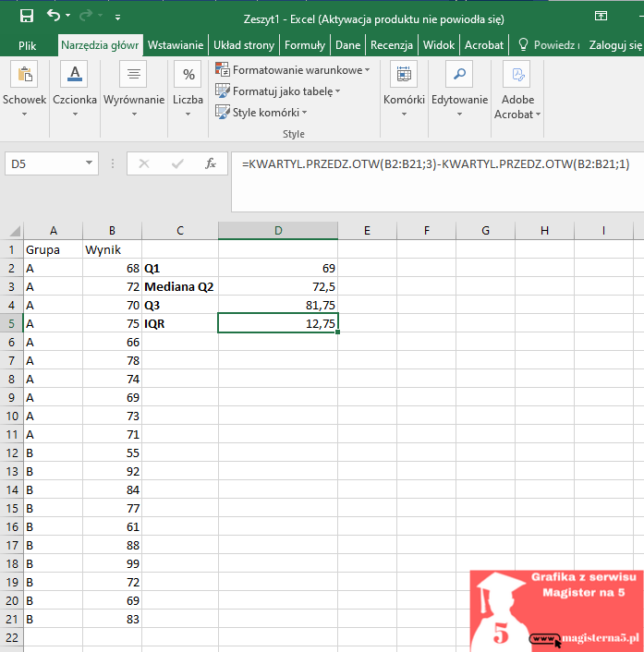
Task: Open the Czcionka font group
Action: click(x=74, y=91)
